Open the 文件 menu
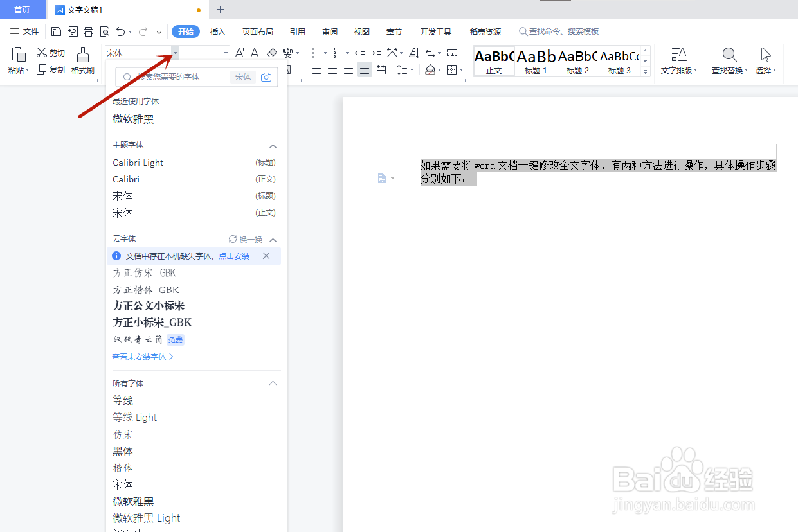 click(x=24, y=31)
